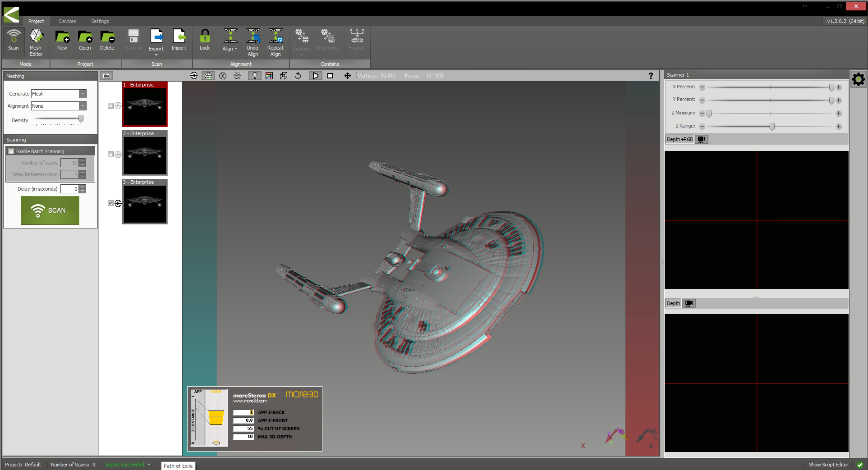The width and height of the screenshot is (868, 470).
Task: Check the box for scan 1 - Enterprise
Action: pyautogui.click(x=110, y=106)
